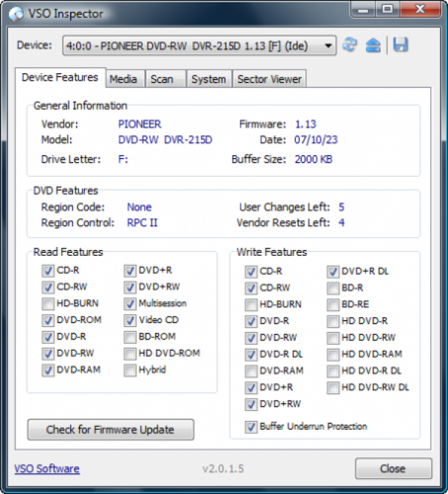
Task: Click Check for Firmware Update button
Action: [x=111, y=429]
